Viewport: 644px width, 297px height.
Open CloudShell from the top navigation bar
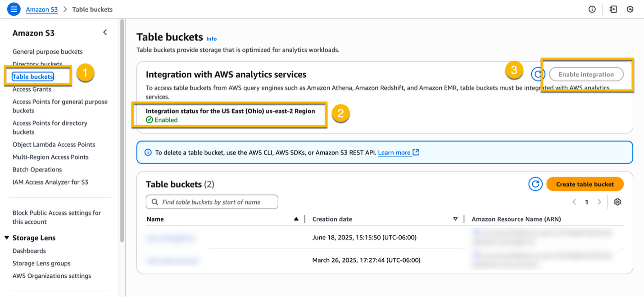tap(613, 9)
